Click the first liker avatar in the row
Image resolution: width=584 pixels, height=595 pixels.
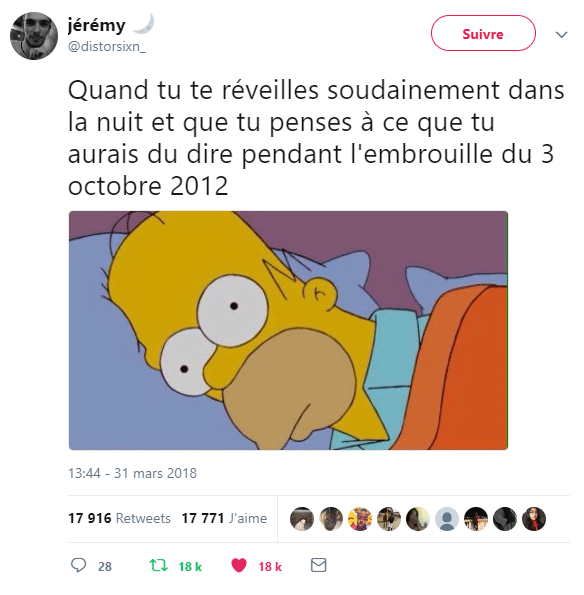(302, 519)
